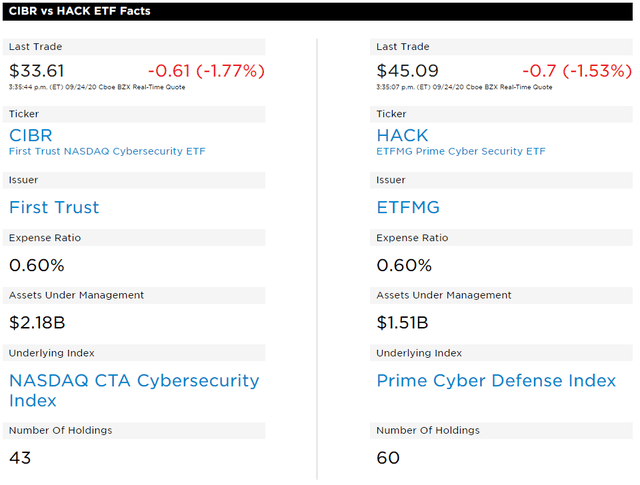Screen dimensions: 640x485
Task: Open NASDAQ CTA Cybersecurity Index link
Action: tap(134, 390)
